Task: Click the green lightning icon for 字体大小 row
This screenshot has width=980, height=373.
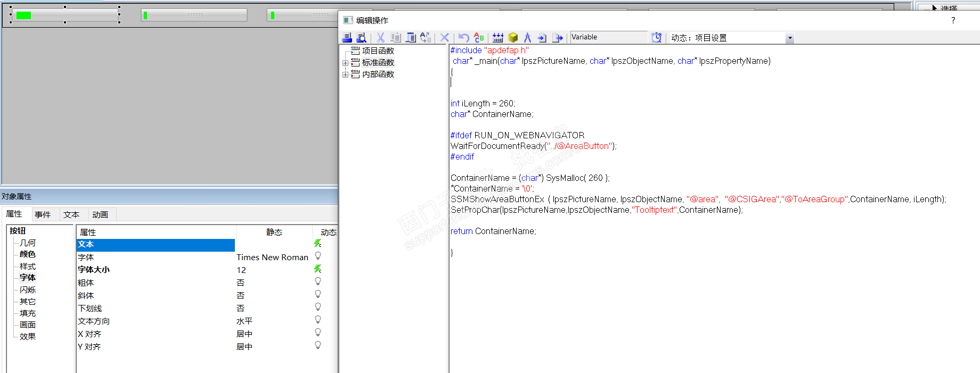Action: [x=317, y=269]
